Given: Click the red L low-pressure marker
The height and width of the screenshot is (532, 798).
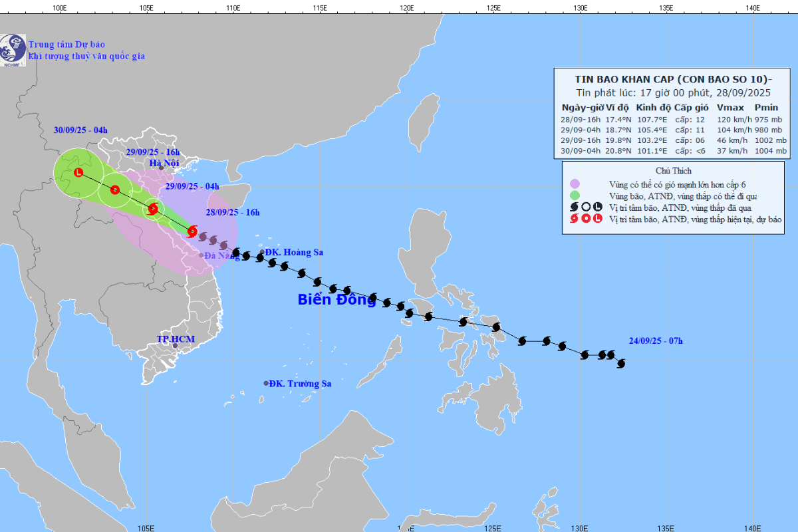Looking at the screenshot, I should [x=78, y=172].
